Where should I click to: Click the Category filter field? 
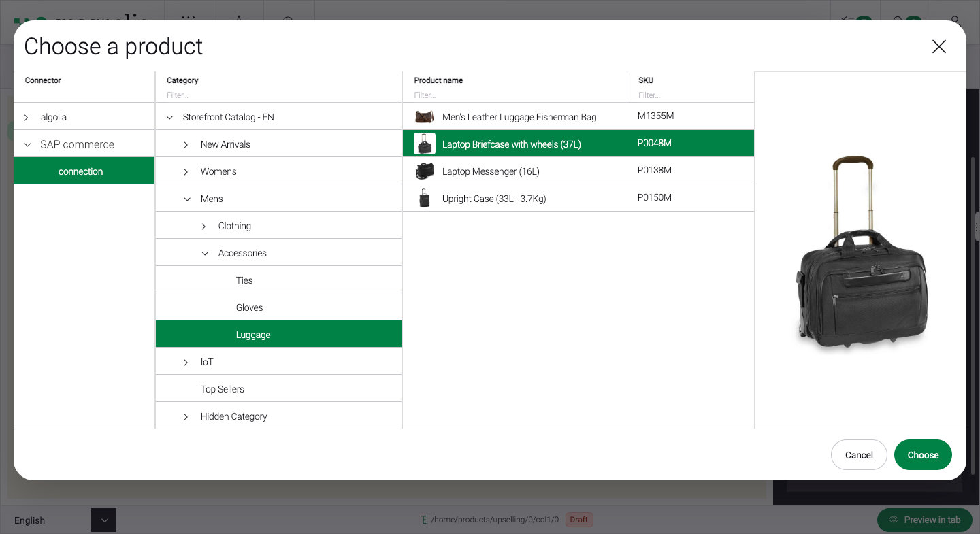(x=279, y=95)
